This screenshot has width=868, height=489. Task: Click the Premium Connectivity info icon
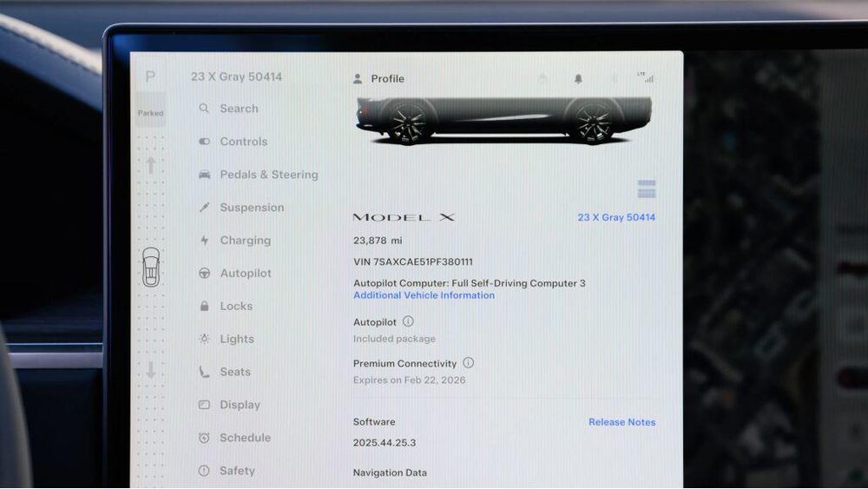pyautogui.click(x=468, y=363)
